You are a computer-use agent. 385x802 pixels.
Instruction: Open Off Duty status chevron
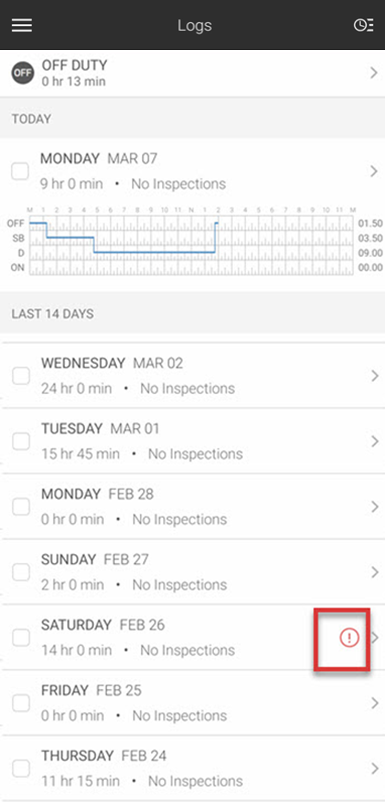coord(374,73)
